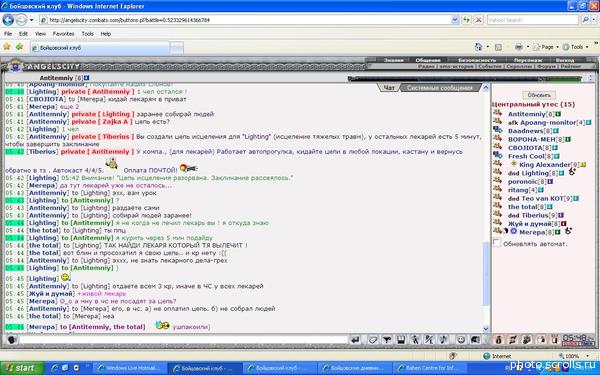Click player name 'Teo van KOT' in list

[543, 198]
